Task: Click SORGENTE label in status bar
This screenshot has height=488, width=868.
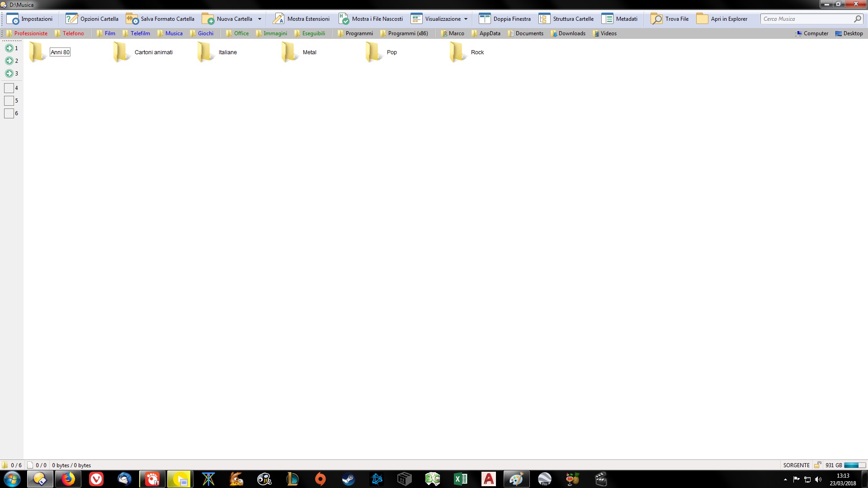Action: coord(796,465)
